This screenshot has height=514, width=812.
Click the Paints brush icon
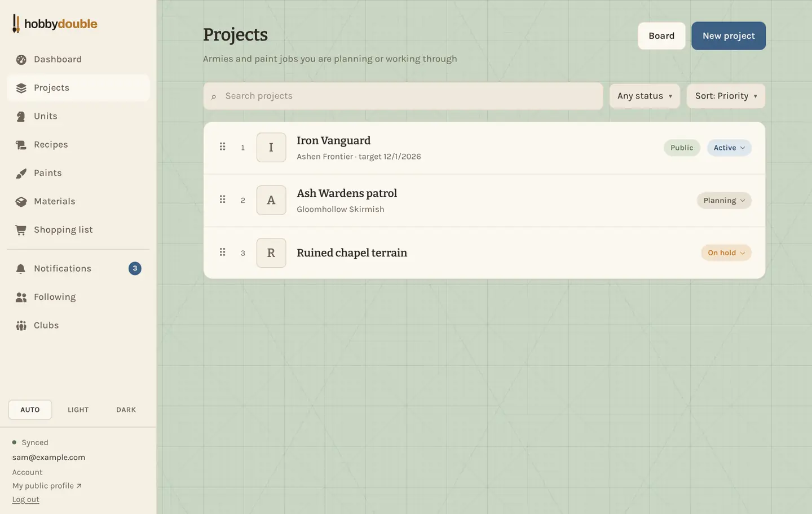(21, 173)
